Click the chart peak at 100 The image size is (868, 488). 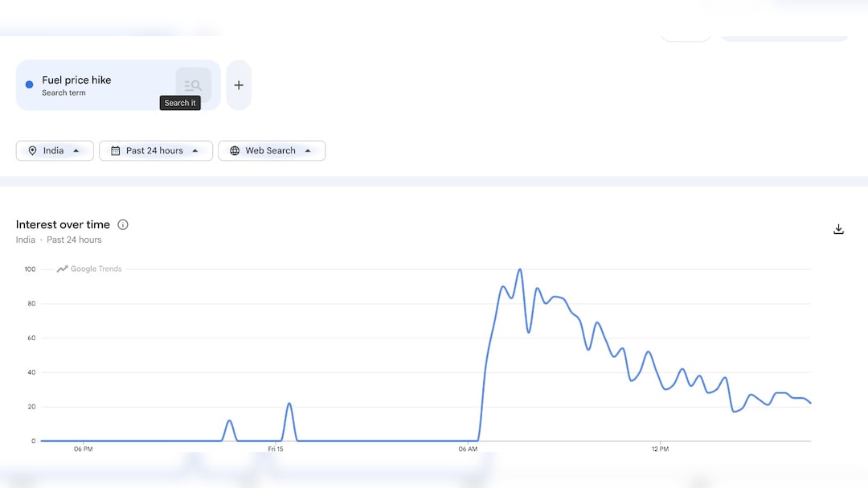pos(520,270)
